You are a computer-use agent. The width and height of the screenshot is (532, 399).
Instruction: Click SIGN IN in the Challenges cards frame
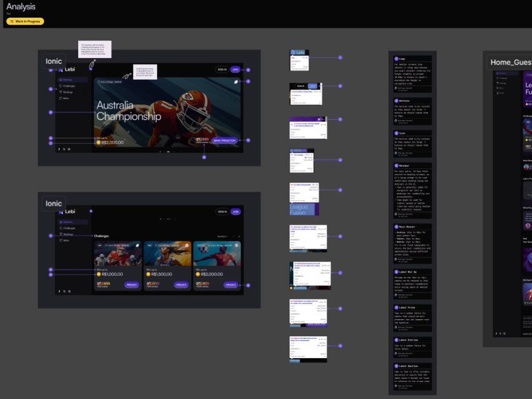tap(222, 212)
